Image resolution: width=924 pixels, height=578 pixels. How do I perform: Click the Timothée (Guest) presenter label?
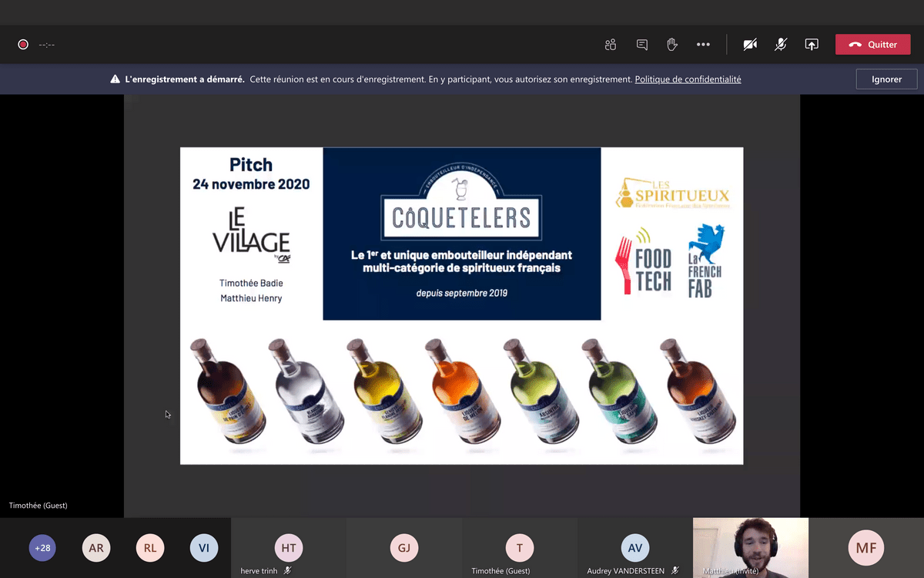click(38, 506)
